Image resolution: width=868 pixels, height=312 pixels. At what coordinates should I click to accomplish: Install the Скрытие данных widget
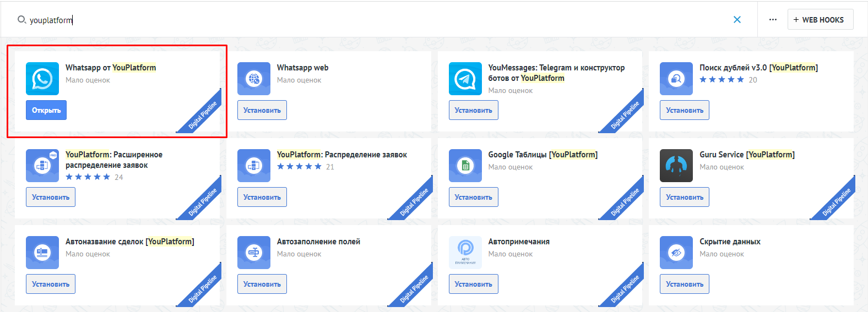[685, 284]
